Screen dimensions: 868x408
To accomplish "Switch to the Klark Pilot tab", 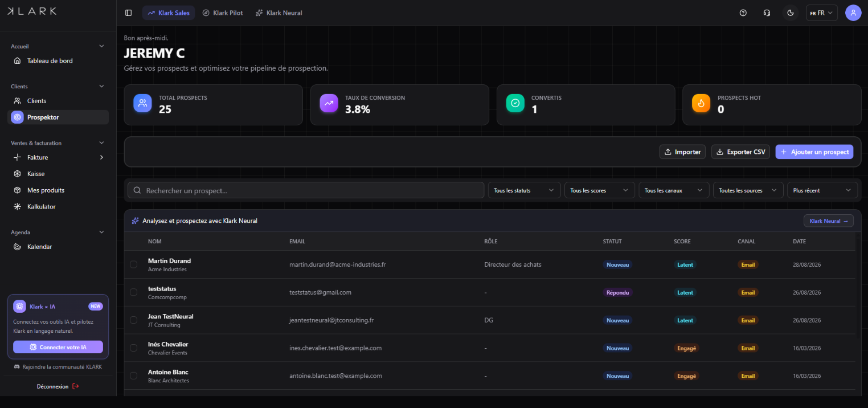I will click(x=223, y=13).
